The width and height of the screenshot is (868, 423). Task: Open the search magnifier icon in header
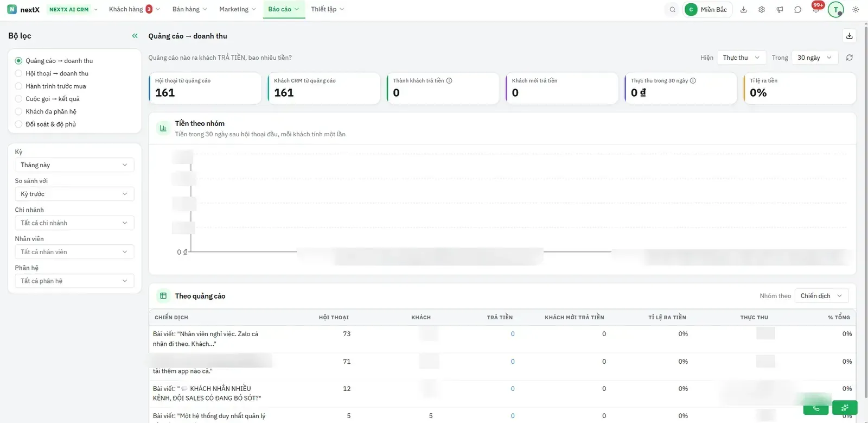(x=673, y=9)
